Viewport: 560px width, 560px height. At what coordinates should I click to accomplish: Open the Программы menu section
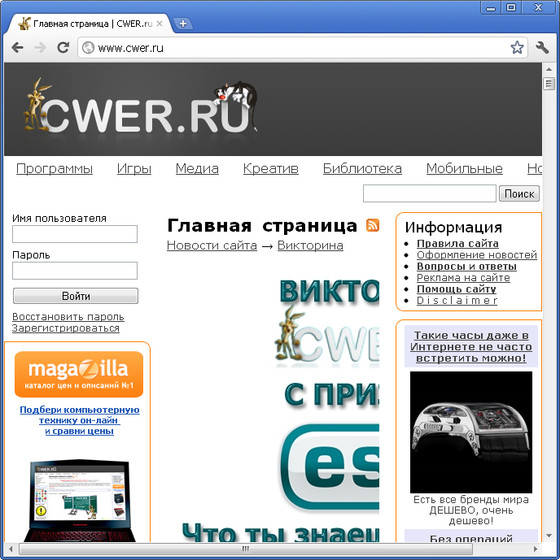54,169
